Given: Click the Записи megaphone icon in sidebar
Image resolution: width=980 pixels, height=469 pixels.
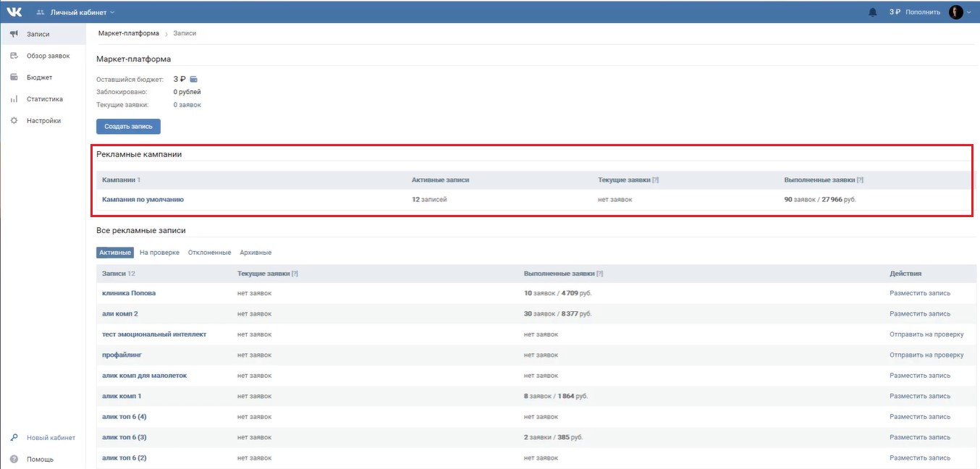Looking at the screenshot, I should [14, 34].
